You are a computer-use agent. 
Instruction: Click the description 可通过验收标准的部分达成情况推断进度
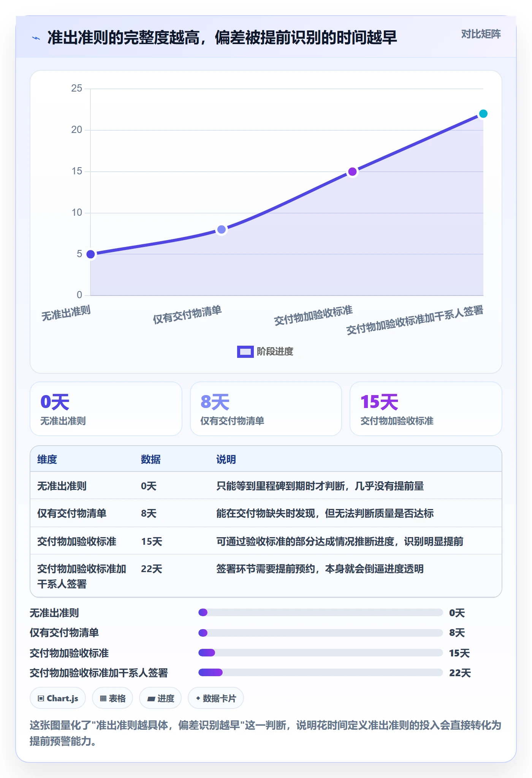(340, 541)
